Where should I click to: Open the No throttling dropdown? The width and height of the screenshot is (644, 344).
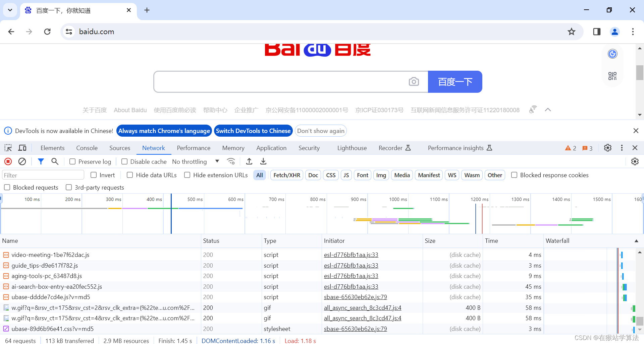(196, 162)
